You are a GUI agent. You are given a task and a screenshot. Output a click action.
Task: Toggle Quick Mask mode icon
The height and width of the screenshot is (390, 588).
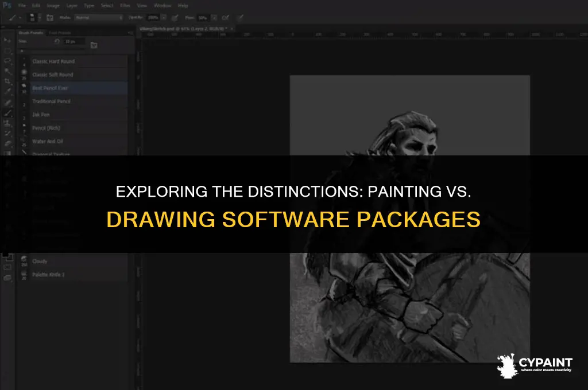point(7,267)
